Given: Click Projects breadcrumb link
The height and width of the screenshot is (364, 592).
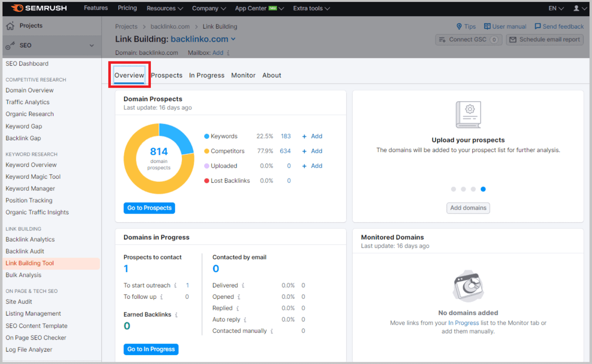Looking at the screenshot, I should click(126, 27).
